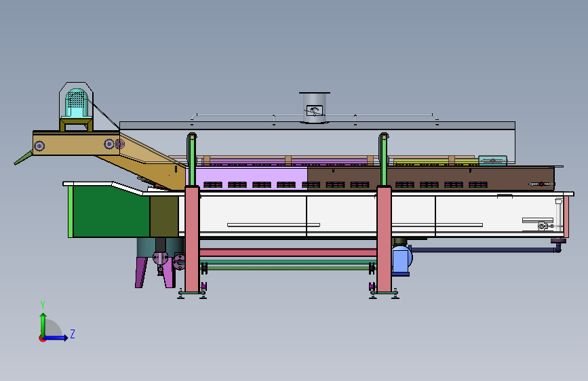588x381 pixels.
Task: Select the blue pump under the tank
Action: [x=401, y=260]
